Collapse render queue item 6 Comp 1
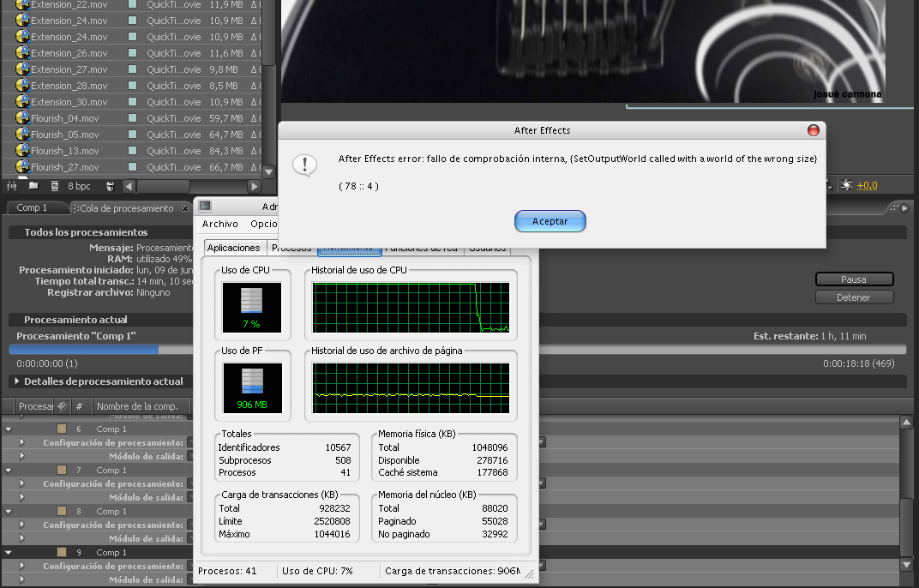Viewport: 919px width, 588px height. click(9, 429)
